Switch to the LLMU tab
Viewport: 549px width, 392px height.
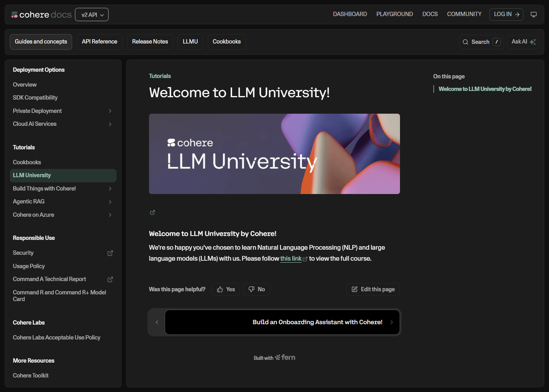(190, 42)
